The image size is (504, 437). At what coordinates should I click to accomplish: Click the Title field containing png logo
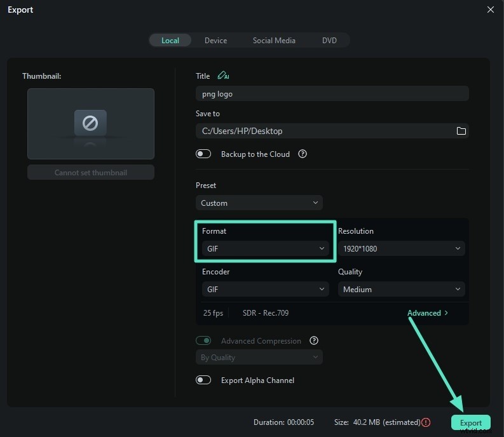point(332,94)
